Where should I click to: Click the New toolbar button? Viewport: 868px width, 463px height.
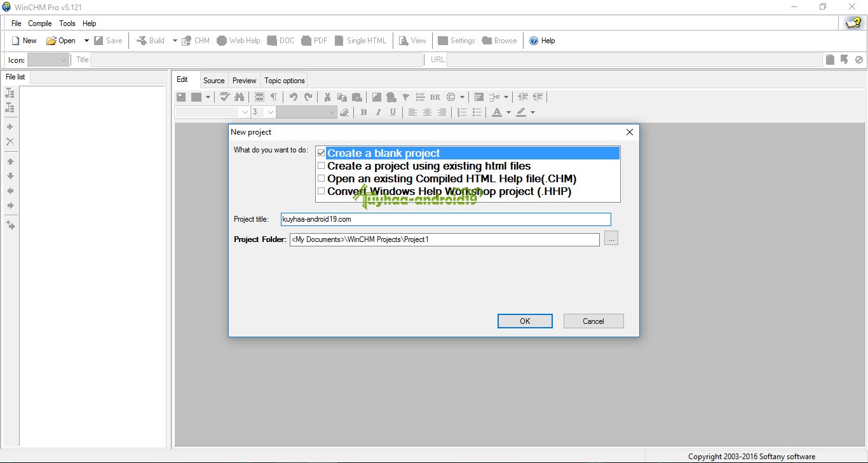click(x=24, y=41)
